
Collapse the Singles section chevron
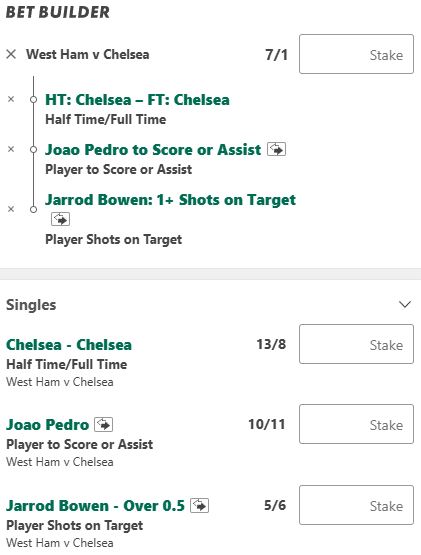pos(405,304)
